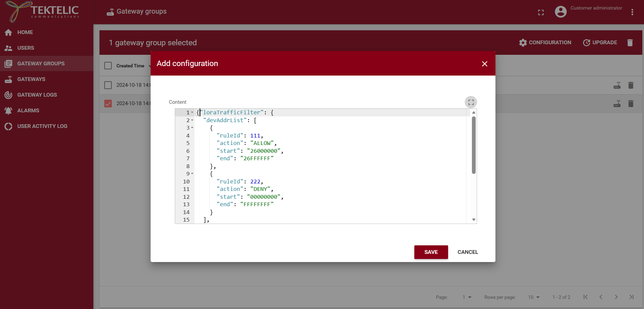This screenshot has height=309, width=644.
Task: Cancel the Add configuration dialog
Action: [468, 252]
